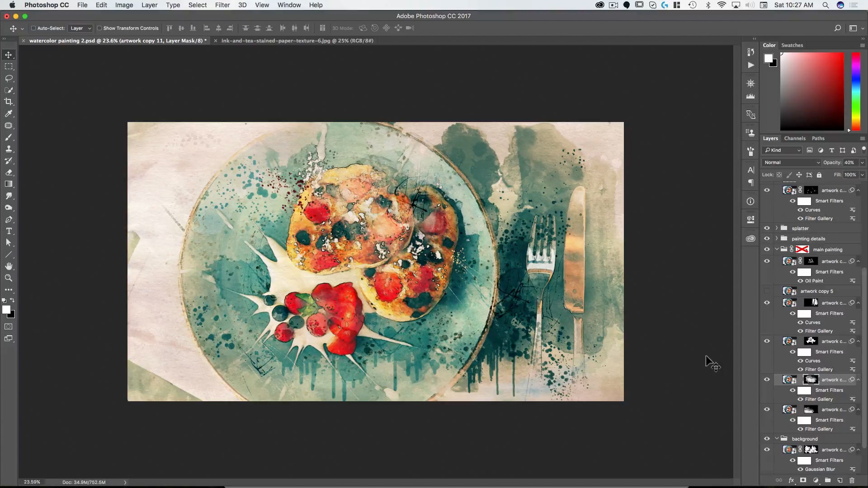Select the Eyedropper tool

coord(9,113)
